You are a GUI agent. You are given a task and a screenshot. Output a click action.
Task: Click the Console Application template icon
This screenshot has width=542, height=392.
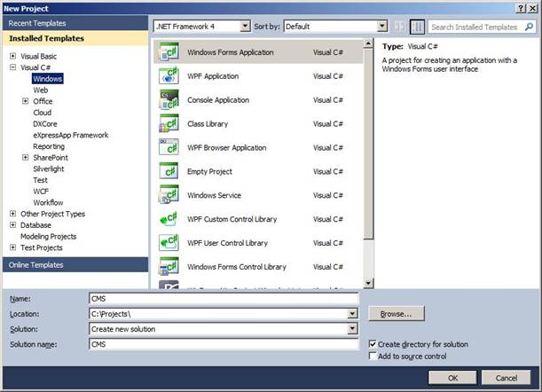pos(169,100)
